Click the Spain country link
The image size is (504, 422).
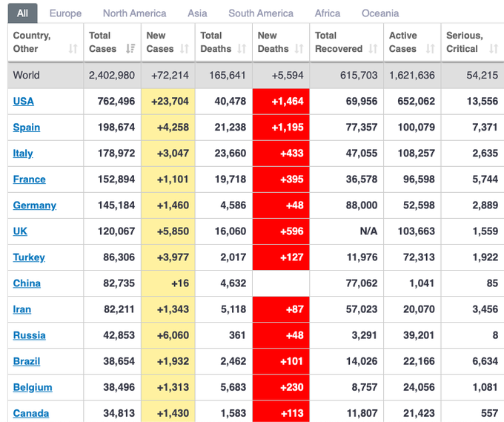[x=27, y=127]
